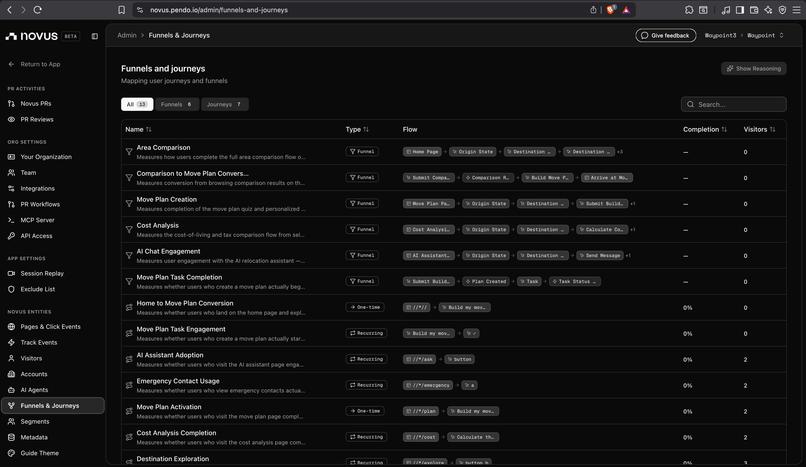806x467 pixels.
Task: Open Move Plan Task Engagement journey
Action: point(453,333)
